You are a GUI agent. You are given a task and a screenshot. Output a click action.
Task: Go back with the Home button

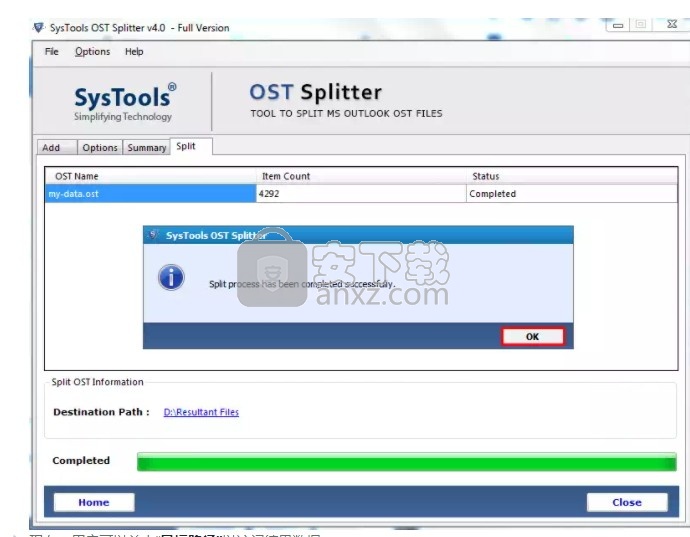(94, 502)
